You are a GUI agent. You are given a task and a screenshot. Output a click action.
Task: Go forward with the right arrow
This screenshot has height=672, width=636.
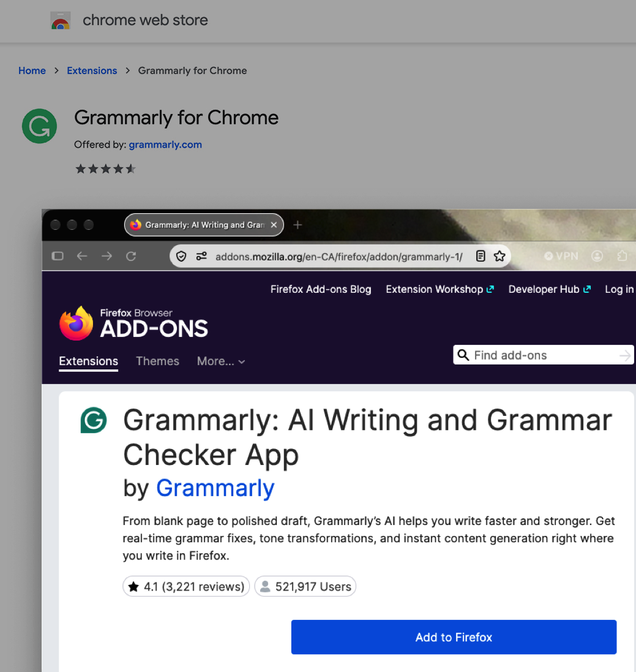pos(107,256)
